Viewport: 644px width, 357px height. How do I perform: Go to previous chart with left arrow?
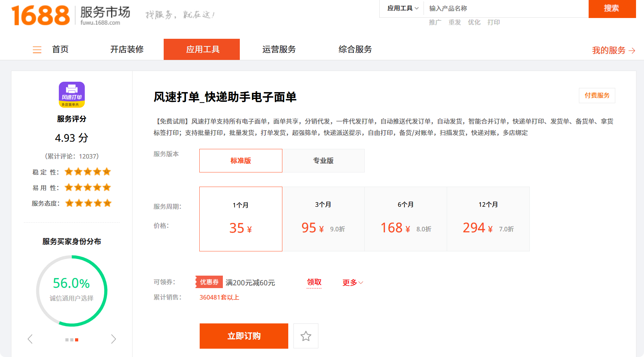click(x=30, y=339)
